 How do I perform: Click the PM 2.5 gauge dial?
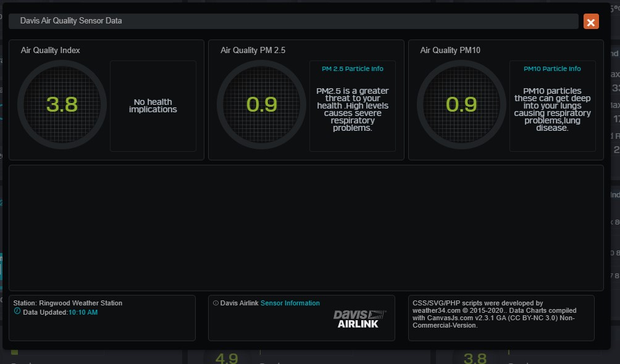[261, 104]
